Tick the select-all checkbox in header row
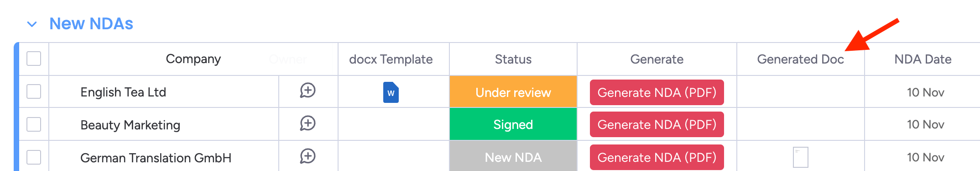This screenshot has width=980, height=171. 34,59
